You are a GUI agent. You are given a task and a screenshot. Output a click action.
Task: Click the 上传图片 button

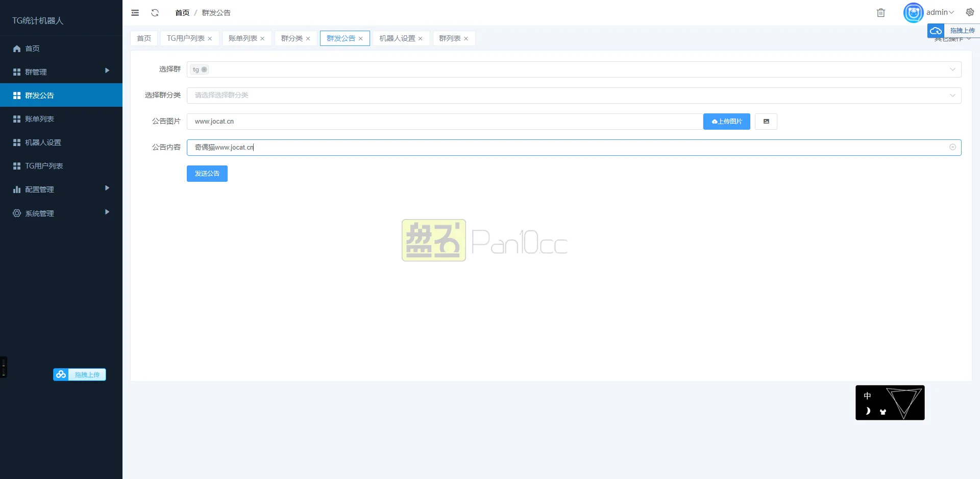tap(726, 122)
